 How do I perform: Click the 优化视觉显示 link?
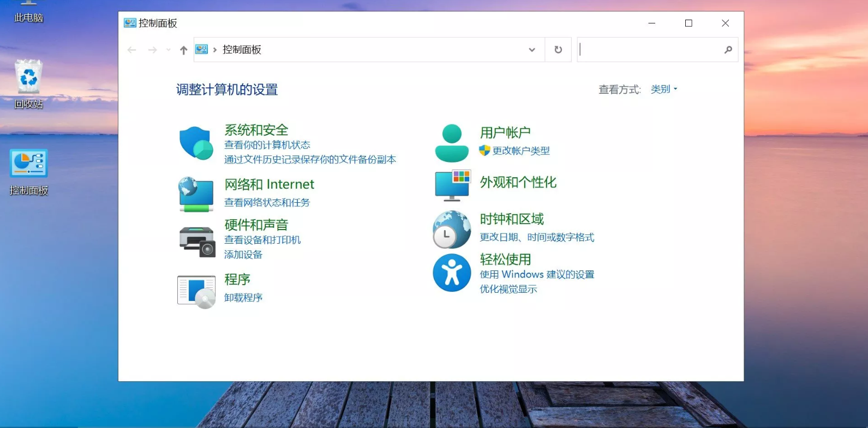508,289
